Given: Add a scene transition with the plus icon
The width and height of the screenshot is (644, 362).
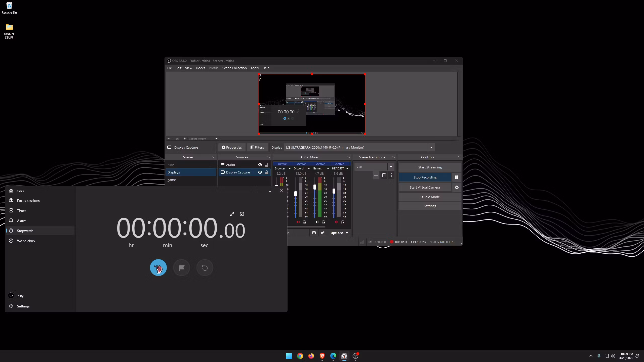Looking at the screenshot, I should (376, 175).
